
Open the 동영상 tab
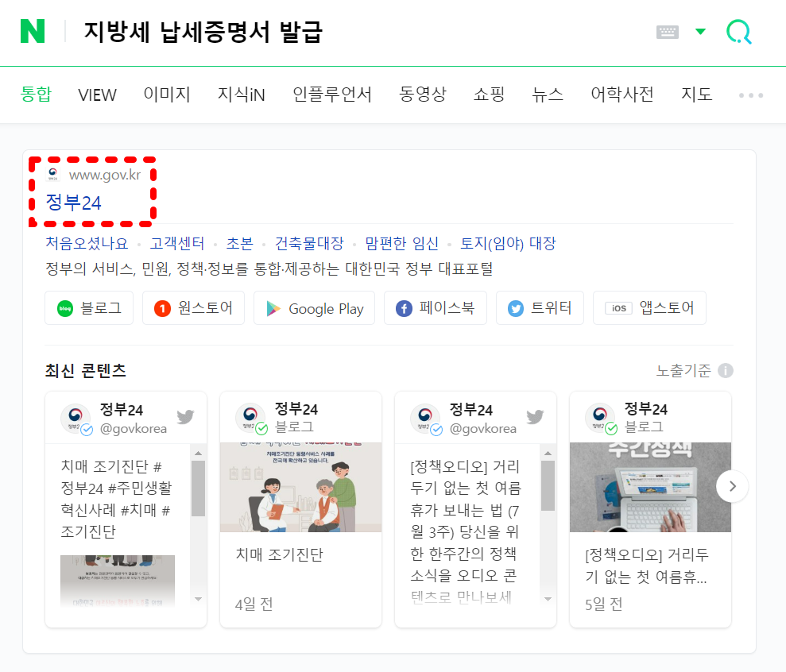[x=423, y=95]
